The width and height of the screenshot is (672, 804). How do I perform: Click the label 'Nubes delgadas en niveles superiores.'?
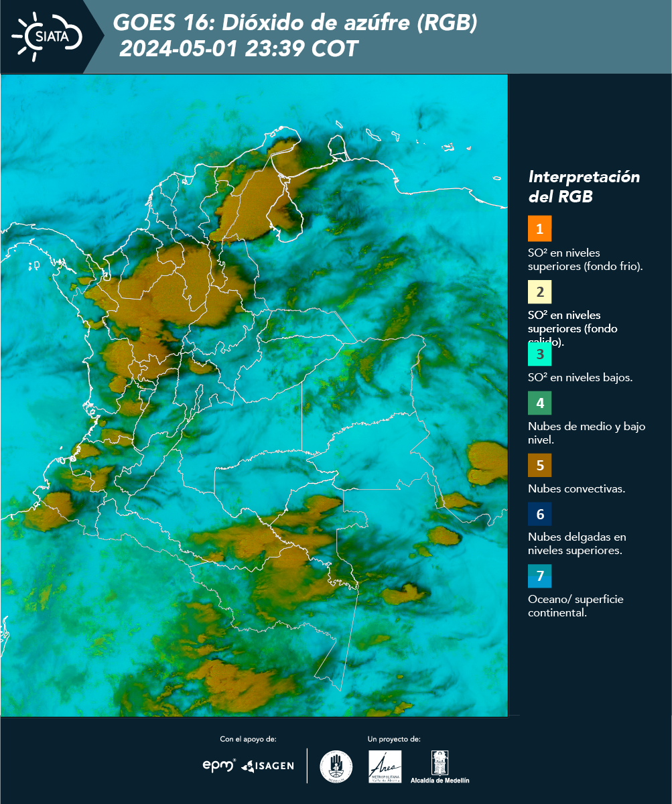click(x=577, y=543)
